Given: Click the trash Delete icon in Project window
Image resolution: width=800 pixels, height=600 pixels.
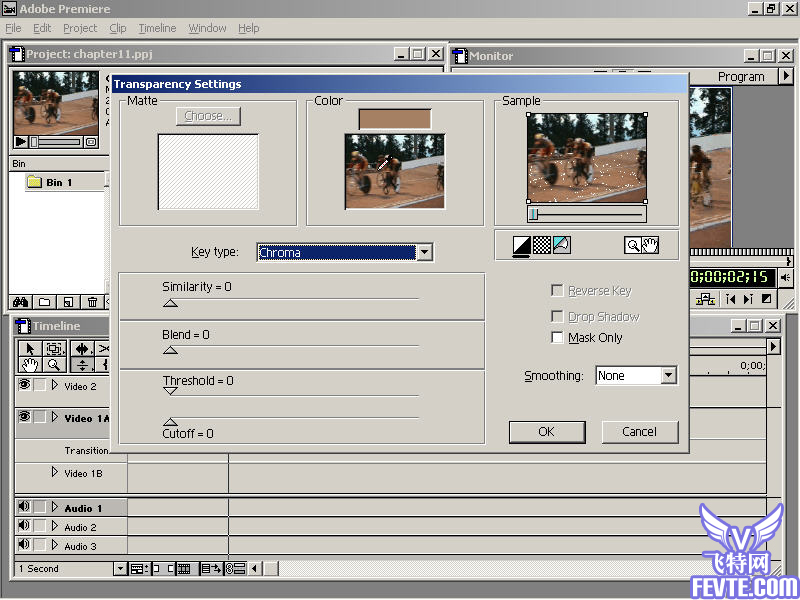Looking at the screenshot, I should 92,301.
